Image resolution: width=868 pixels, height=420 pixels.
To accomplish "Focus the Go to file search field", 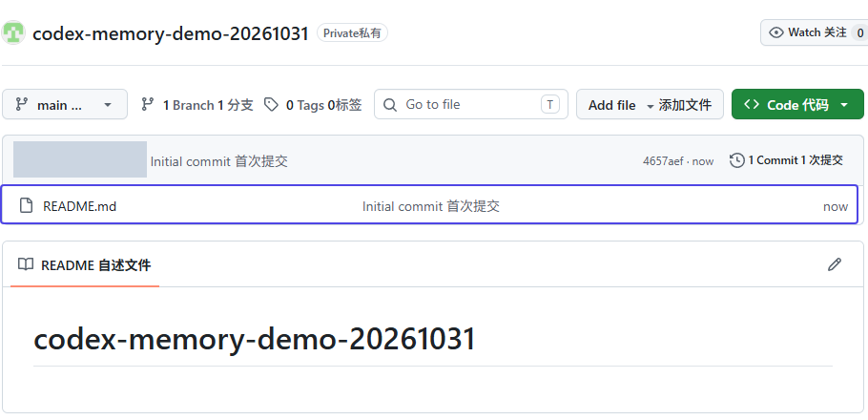I will pos(471,104).
